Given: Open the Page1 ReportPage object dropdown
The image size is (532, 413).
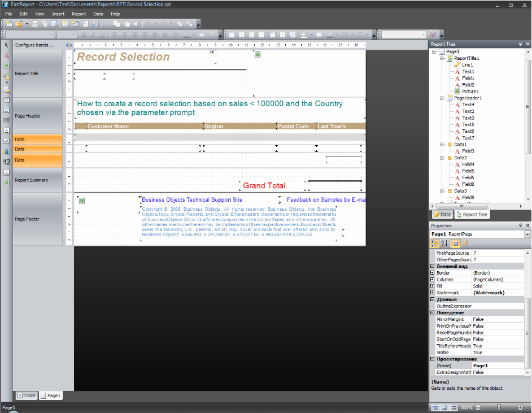Looking at the screenshot, I should pyautogui.click(x=527, y=234).
